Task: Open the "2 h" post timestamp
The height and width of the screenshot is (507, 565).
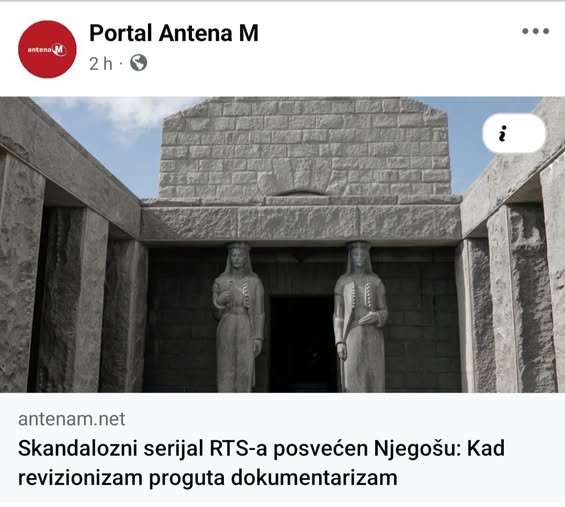Action: [x=101, y=64]
